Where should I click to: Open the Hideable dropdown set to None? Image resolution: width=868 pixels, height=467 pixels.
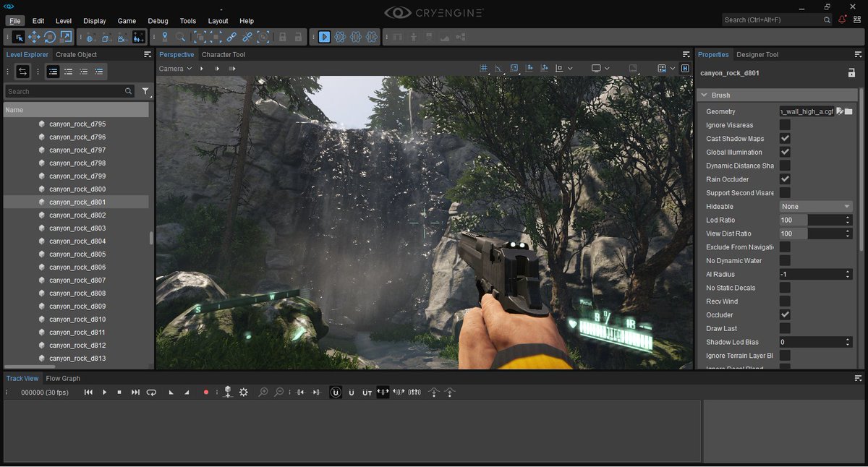point(816,207)
